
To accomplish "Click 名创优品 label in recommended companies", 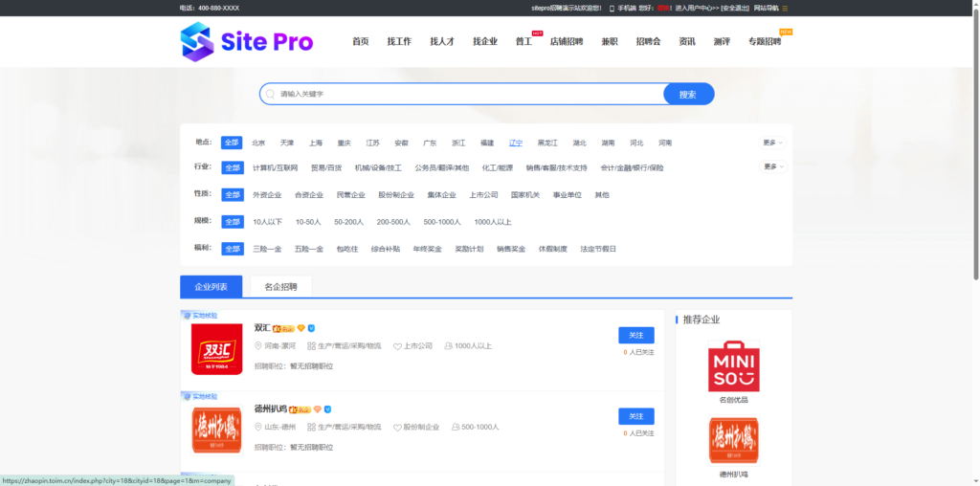I will click(x=734, y=400).
